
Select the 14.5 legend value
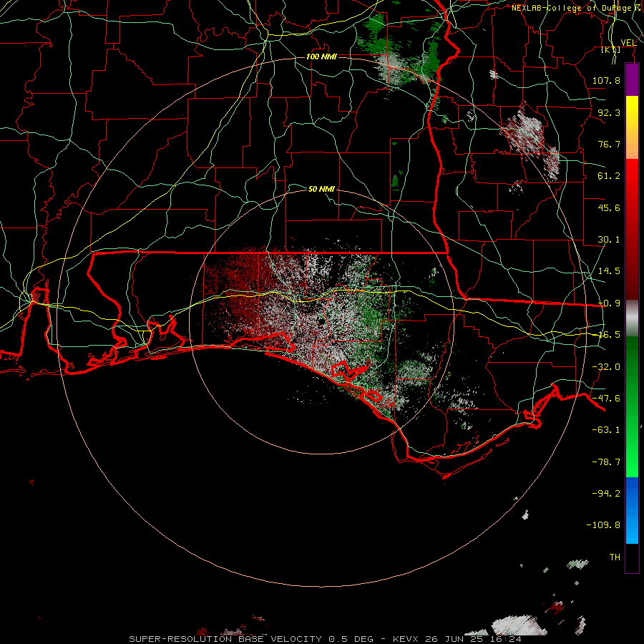point(609,271)
